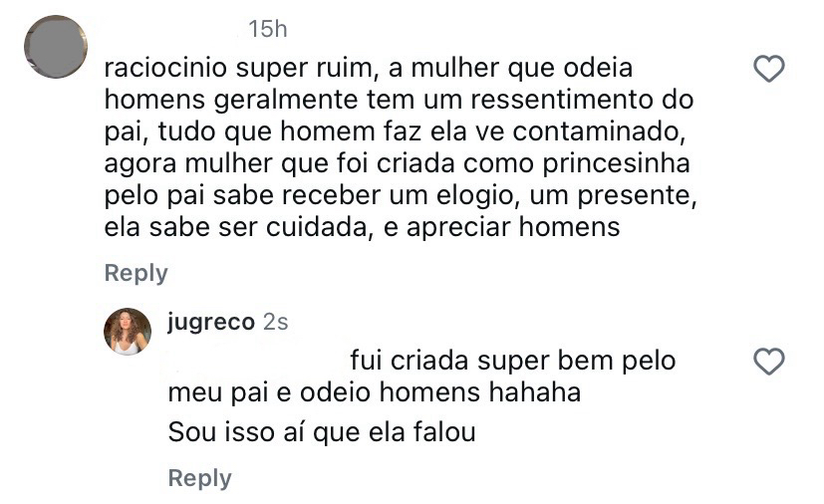Click the text "fui criada super bem pelo"

coord(512,361)
